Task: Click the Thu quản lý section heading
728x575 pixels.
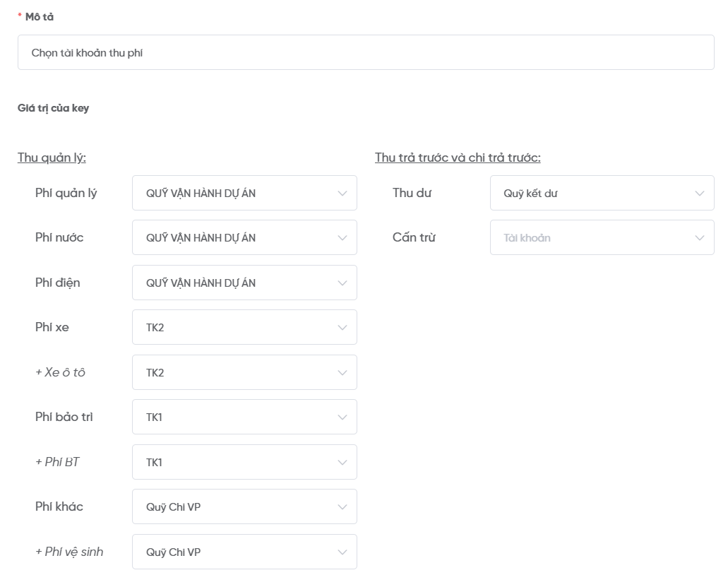Action: point(52,158)
